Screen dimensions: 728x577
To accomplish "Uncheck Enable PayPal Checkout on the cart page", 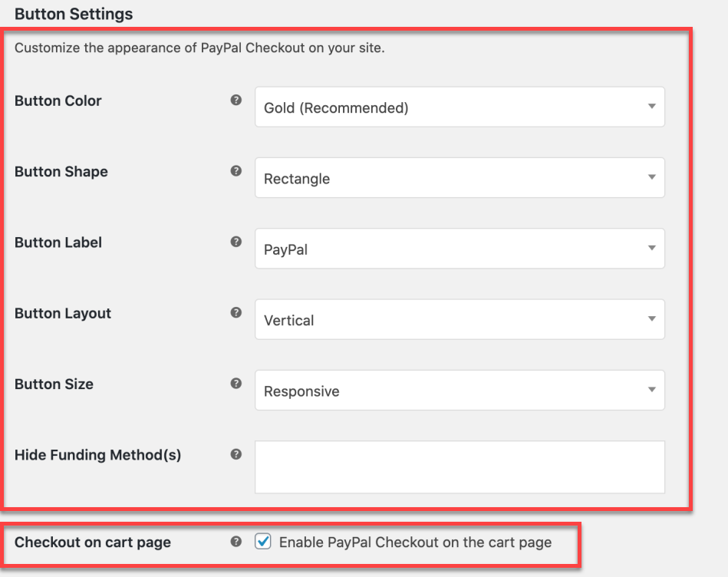I will pyautogui.click(x=263, y=541).
